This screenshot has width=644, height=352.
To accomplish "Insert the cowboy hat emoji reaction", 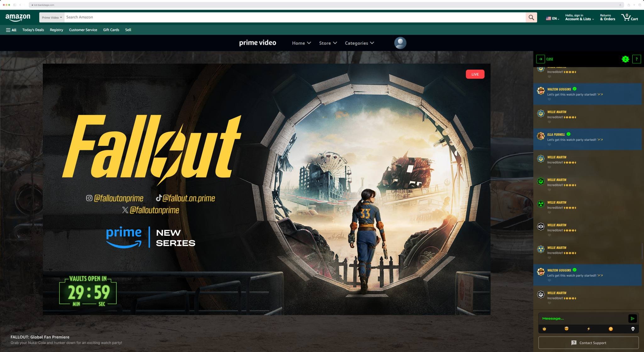I will (x=544, y=329).
